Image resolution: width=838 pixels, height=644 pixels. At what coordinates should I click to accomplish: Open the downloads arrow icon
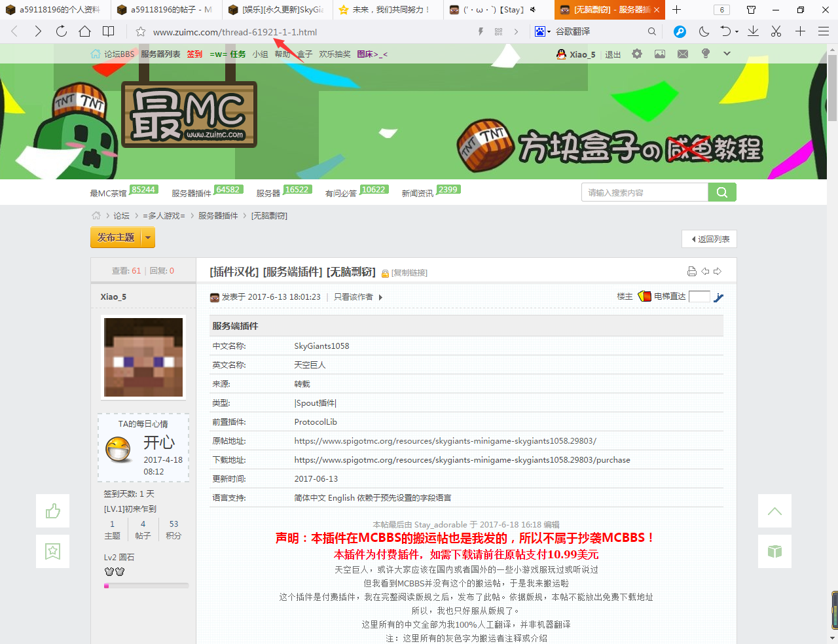click(x=754, y=31)
